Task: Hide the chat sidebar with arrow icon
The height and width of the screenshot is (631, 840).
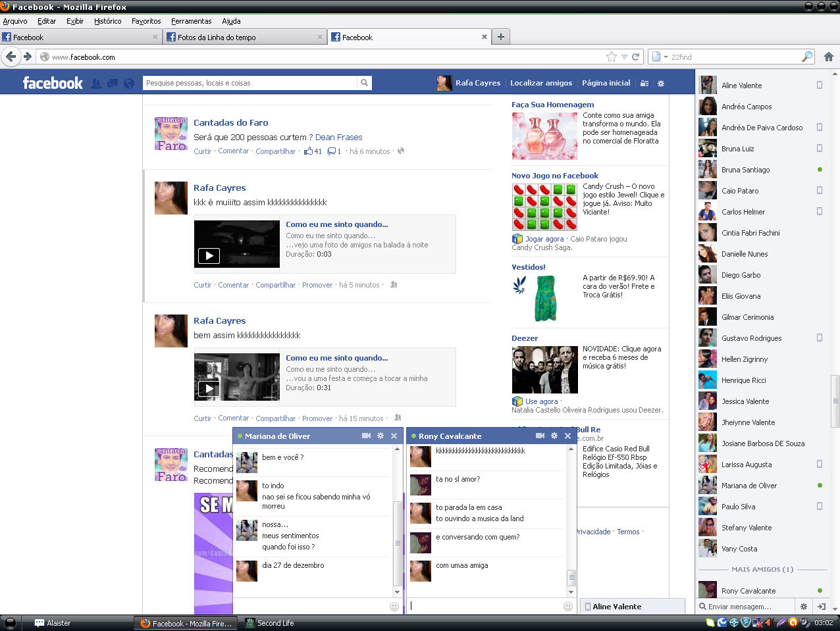Action: (x=822, y=607)
